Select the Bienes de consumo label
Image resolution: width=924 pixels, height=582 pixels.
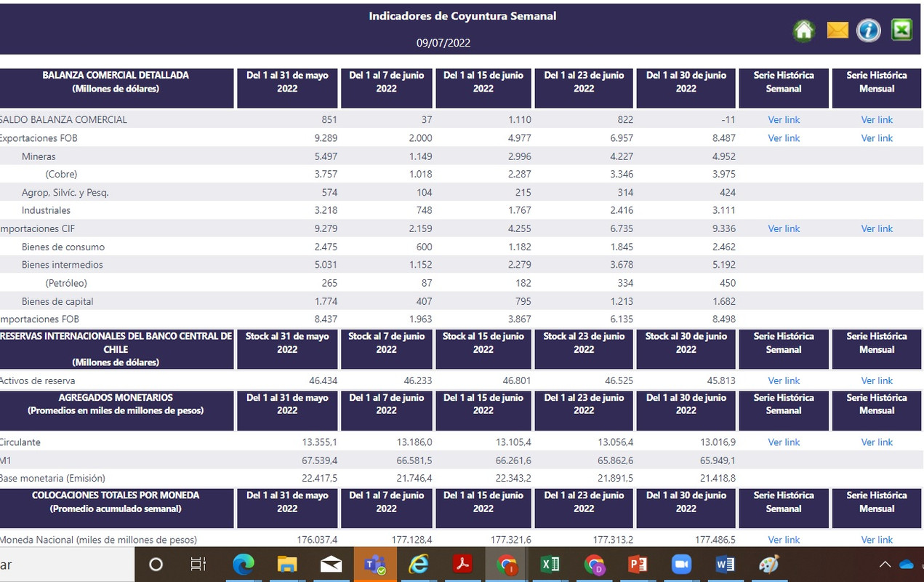tap(63, 247)
